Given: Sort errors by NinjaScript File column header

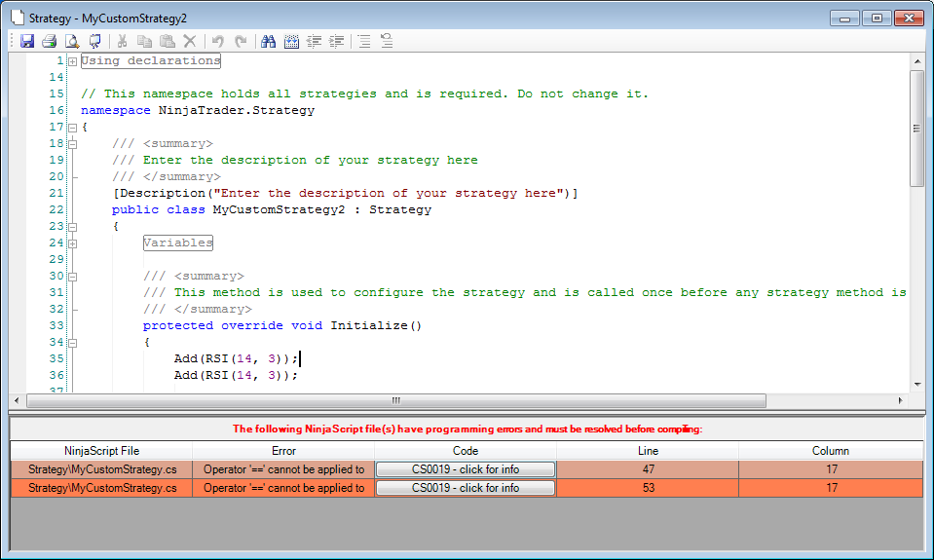Looking at the screenshot, I should click(x=102, y=451).
